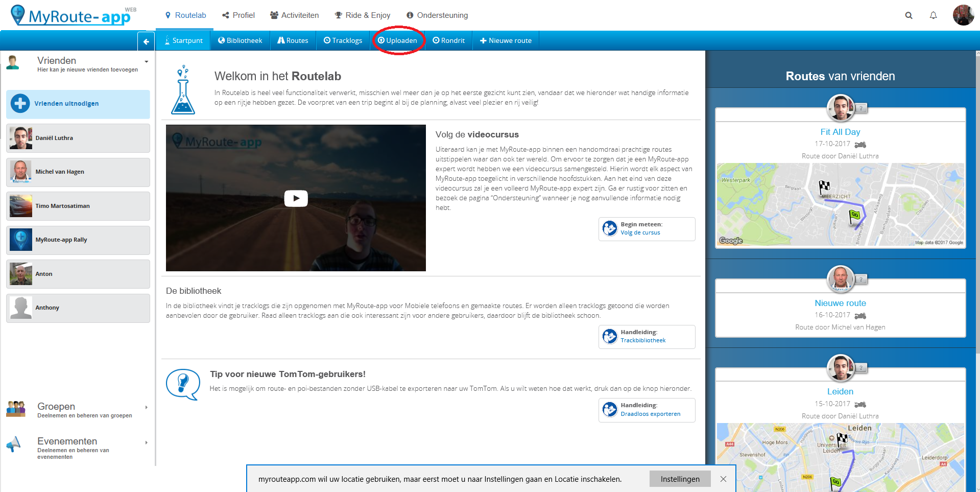Image resolution: width=980 pixels, height=492 pixels.
Task: Click Vrienden uitnodigen button
Action: (x=78, y=104)
